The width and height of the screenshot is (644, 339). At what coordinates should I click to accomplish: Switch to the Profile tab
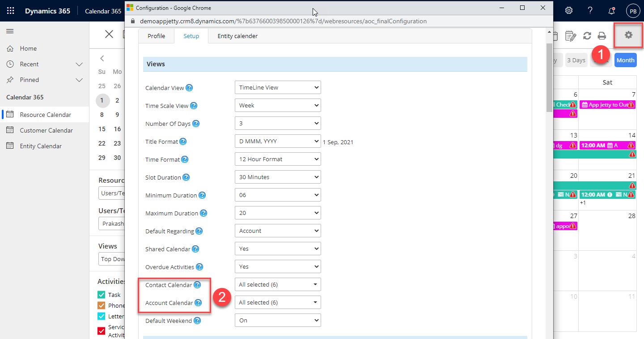[156, 36]
